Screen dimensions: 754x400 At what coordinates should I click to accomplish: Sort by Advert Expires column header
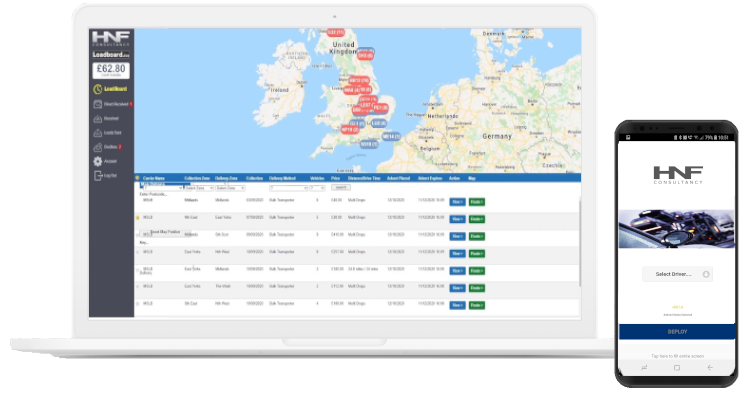click(x=430, y=178)
